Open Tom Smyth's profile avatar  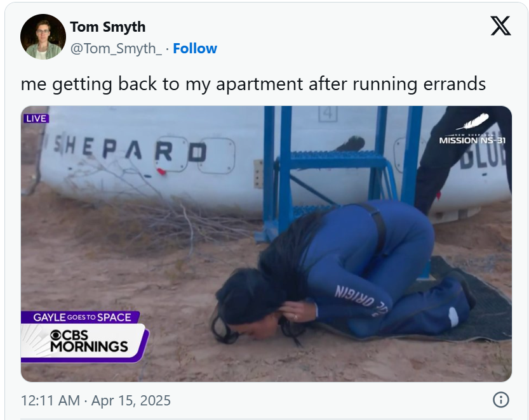pos(43,37)
